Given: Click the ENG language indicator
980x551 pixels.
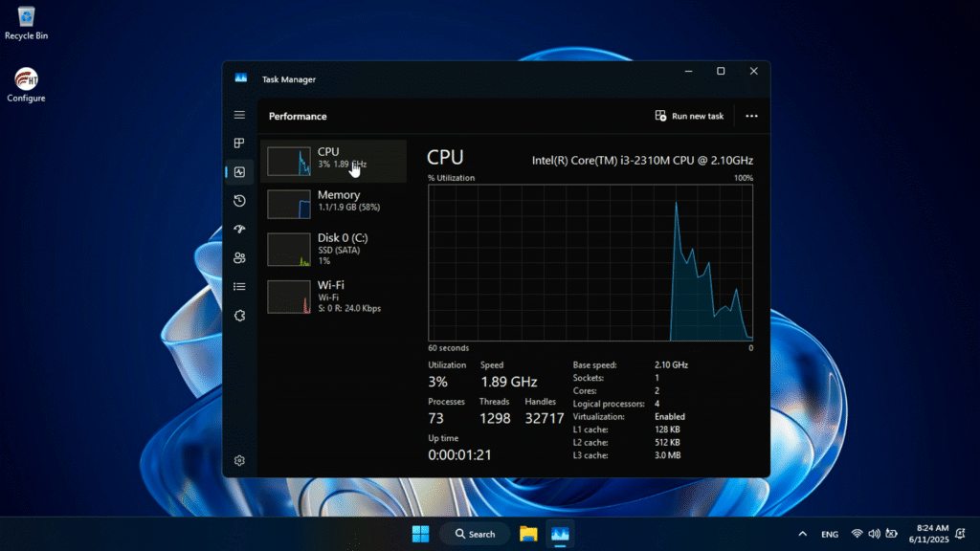Looking at the screenshot, I should click(830, 534).
